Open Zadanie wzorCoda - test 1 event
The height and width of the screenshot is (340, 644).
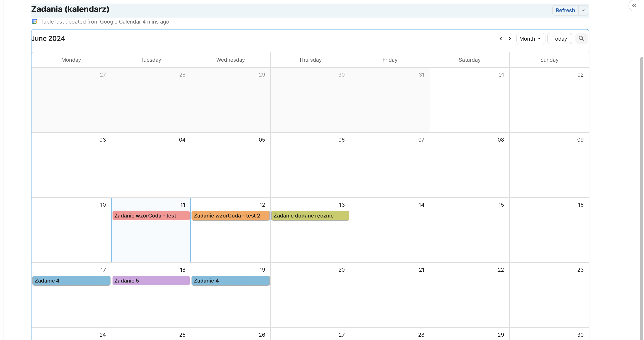click(151, 215)
